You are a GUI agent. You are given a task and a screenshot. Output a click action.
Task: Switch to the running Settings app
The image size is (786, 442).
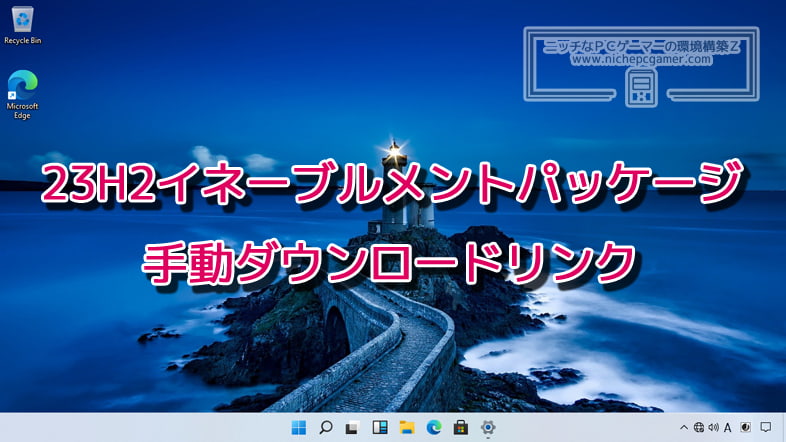488,427
